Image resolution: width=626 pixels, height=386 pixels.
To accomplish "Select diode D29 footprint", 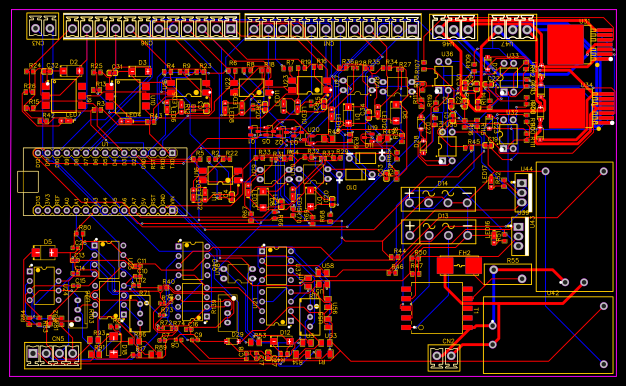I will [233, 341].
